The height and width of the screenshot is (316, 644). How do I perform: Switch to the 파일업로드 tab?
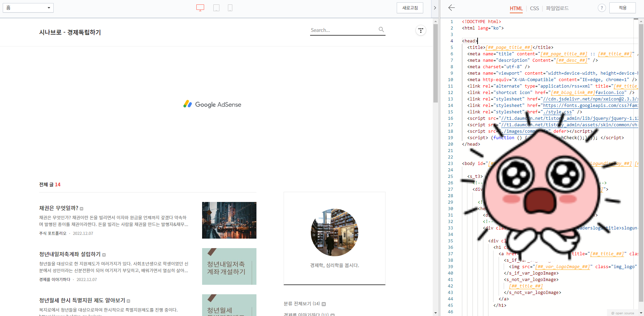click(x=557, y=8)
